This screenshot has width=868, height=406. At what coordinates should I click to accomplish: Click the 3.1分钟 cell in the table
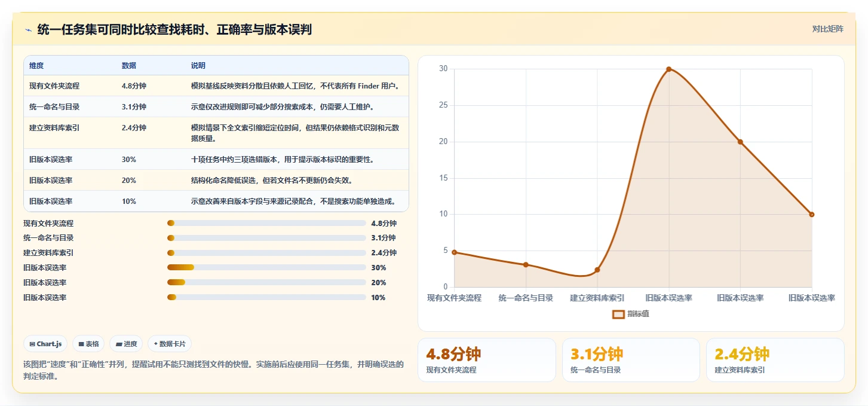point(134,106)
